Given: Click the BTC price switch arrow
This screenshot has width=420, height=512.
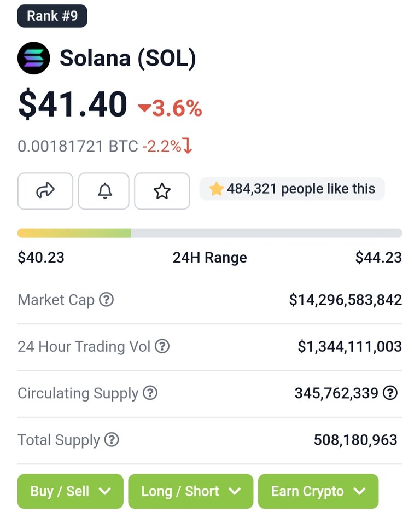Looking at the screenshot, I should (x=188, y=146).
